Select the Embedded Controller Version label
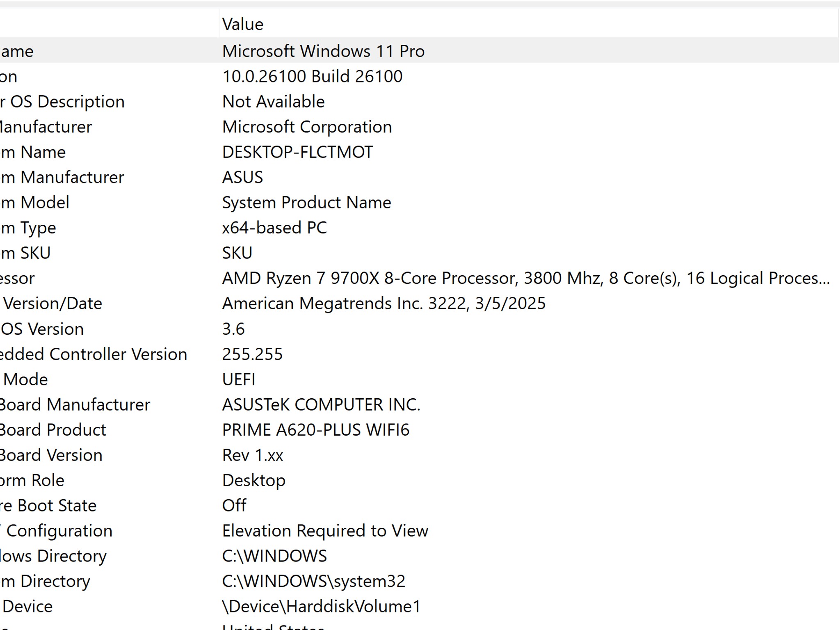Image resolution: width=840 pixels, height=630 pixels. [94, 354]
